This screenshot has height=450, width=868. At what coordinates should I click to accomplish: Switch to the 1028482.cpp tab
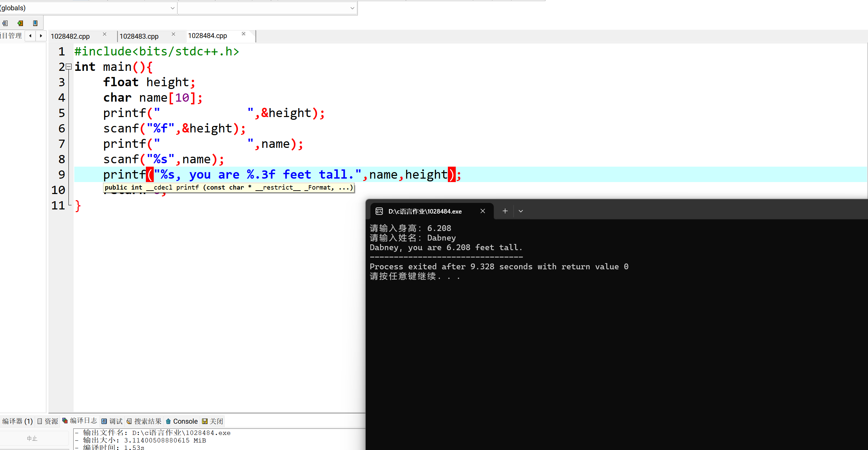click(70, 36)
